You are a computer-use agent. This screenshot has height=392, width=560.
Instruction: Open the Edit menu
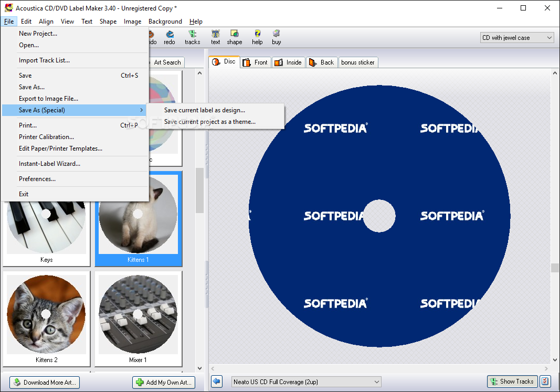(x=26, y=22)
